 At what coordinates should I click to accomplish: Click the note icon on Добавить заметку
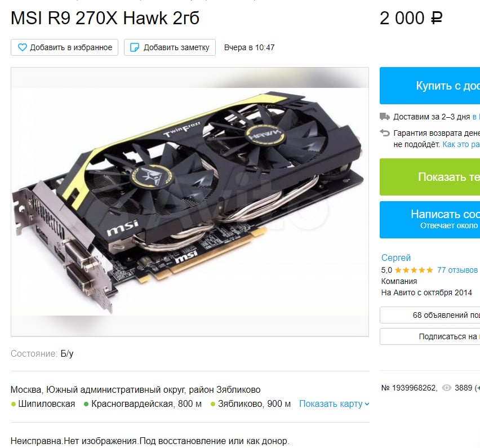(x=135, y=47)
